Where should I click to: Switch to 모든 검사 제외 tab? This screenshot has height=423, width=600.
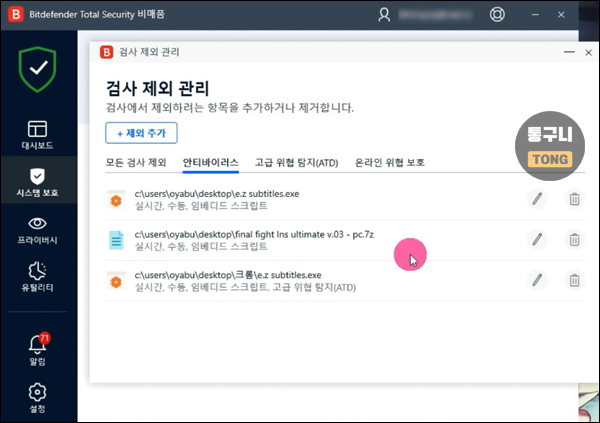coord(136,162)
